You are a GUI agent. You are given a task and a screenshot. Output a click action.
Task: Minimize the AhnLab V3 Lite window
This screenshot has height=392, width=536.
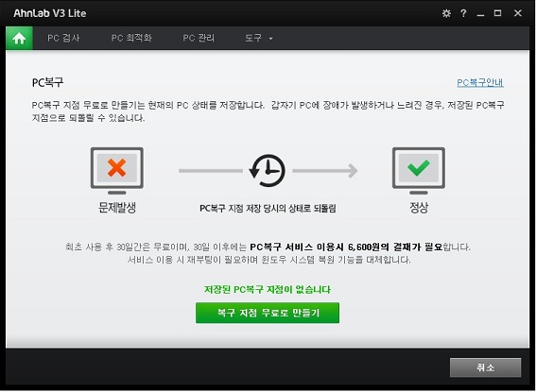click(480, 14)
